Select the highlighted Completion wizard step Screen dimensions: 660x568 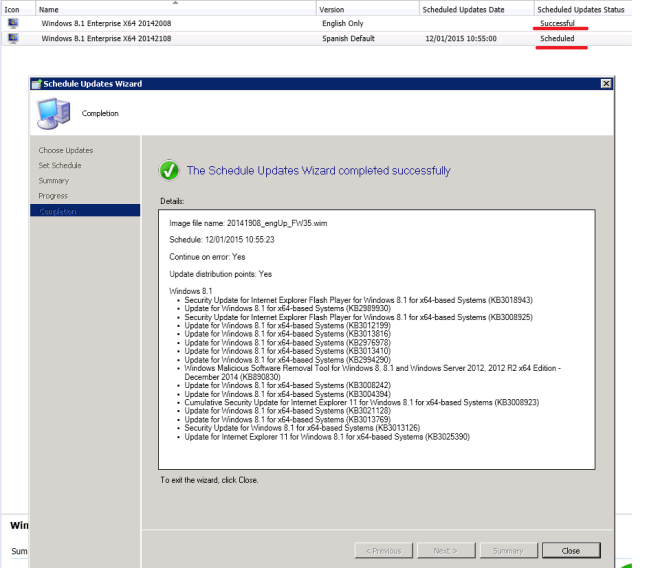coord(58,211)
